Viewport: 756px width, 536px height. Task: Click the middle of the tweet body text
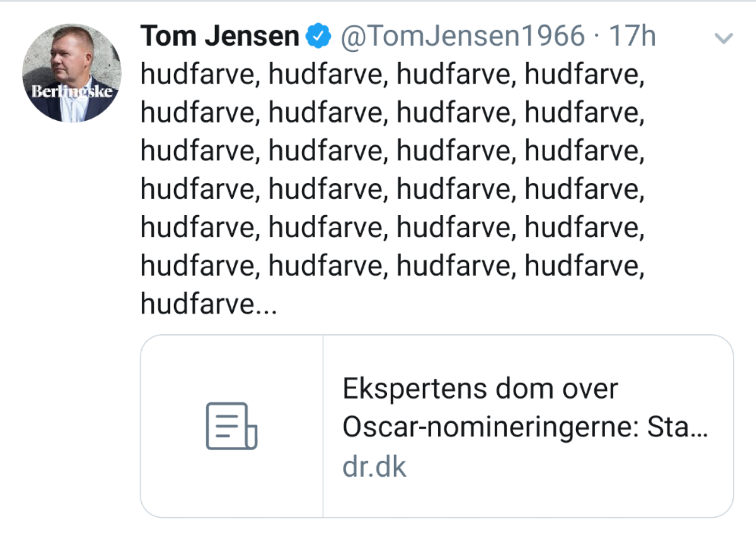pyautogui.click(x=392, y=189)
